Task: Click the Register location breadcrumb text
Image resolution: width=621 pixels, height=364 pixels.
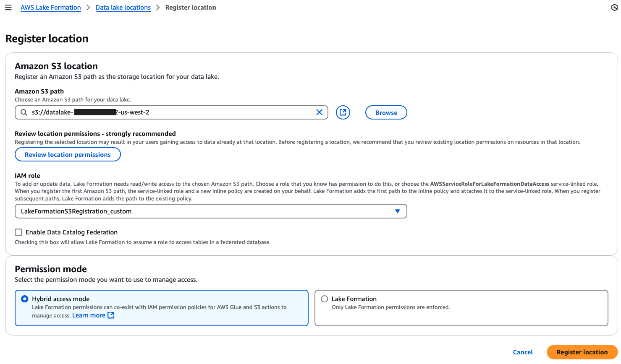Action: (191, 8)
